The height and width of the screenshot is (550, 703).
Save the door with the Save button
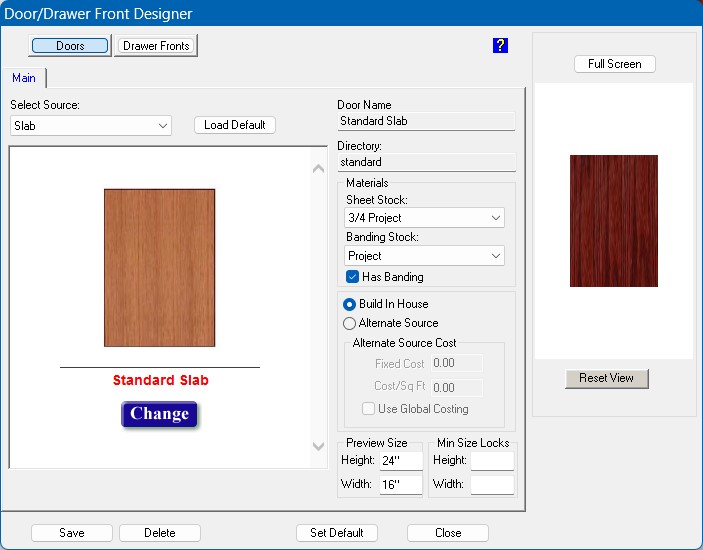tap(72, 533)
